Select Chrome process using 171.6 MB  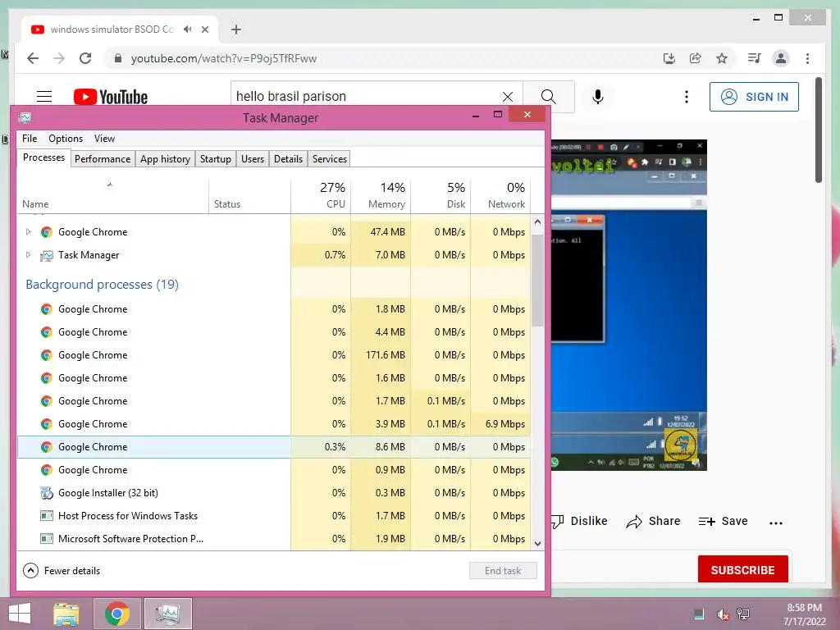pyautogui.click(x=274, y=355)
